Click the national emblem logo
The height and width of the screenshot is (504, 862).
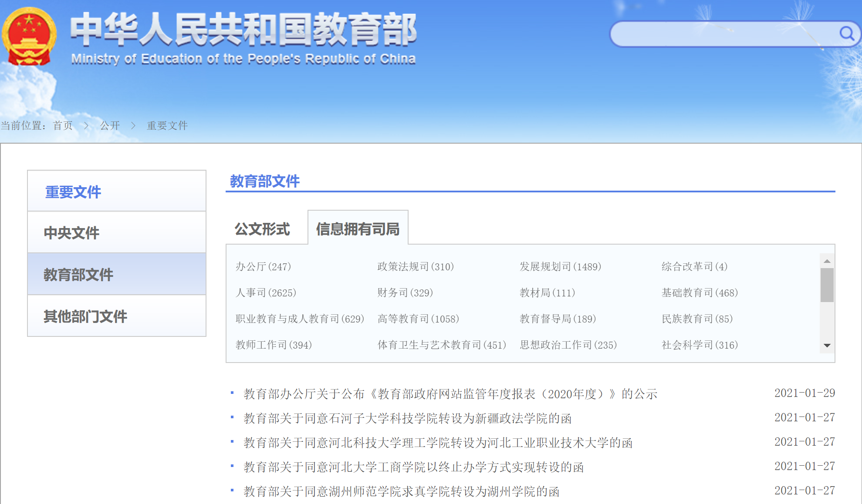(29, 37)
